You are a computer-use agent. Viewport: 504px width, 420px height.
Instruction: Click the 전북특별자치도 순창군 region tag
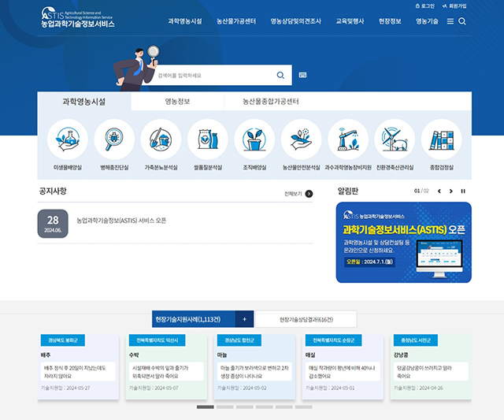(x=334, y=340)
